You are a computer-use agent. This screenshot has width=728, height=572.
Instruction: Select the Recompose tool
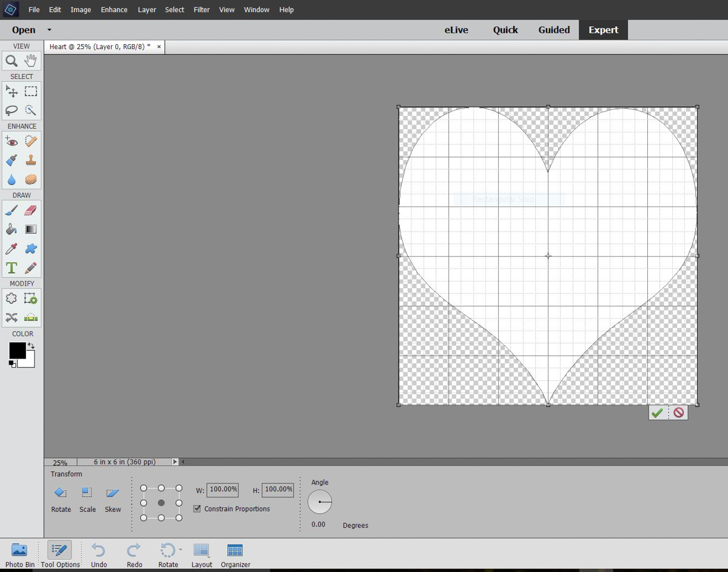pos(31,298)
